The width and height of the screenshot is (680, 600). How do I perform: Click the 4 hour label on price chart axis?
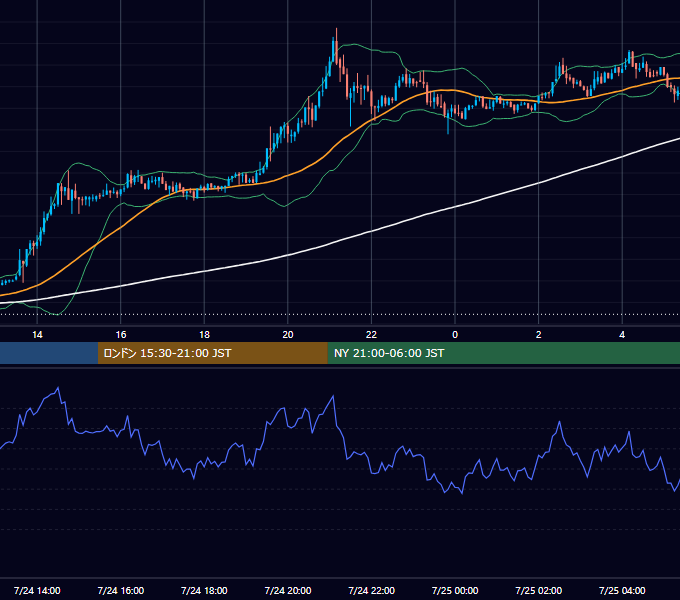pyautogui.click(x=622, y=335)
